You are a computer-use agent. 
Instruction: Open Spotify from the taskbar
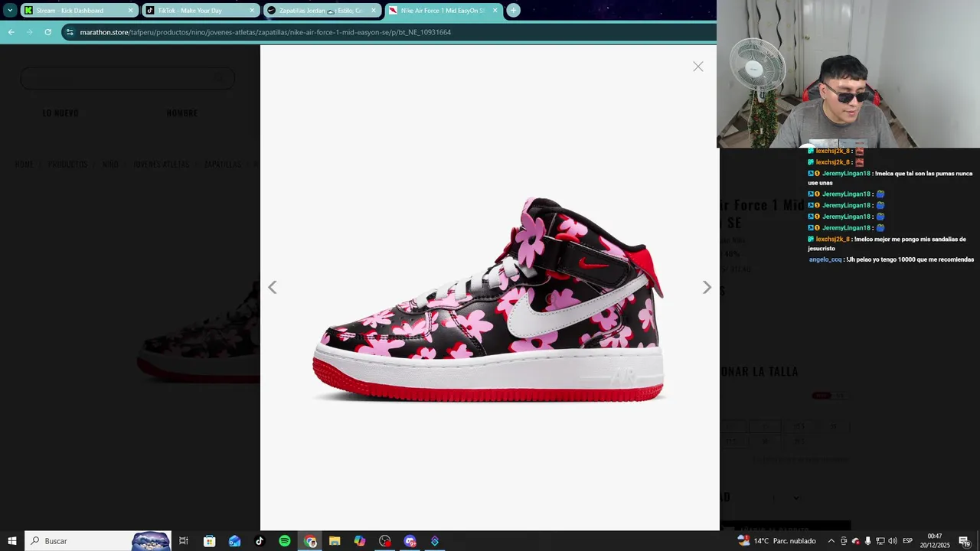[x=285, y=541]
